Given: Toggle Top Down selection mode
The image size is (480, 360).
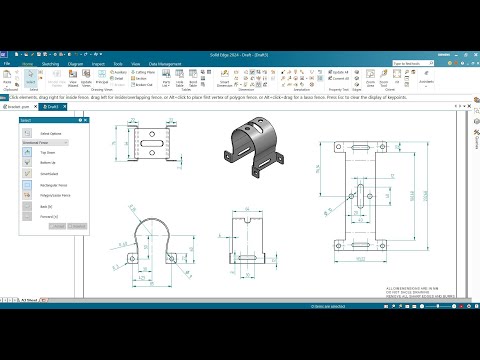Looking at the screenshot, I should click(27, 152).
